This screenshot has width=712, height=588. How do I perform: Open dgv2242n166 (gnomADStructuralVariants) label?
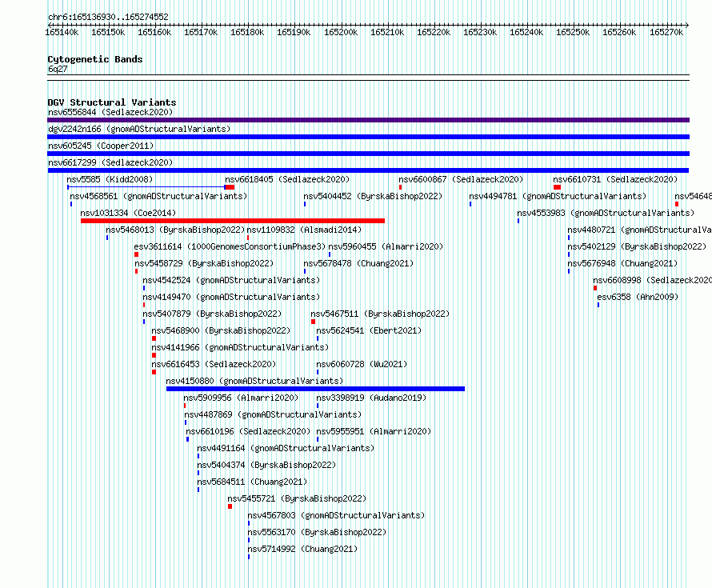[139, 129]
